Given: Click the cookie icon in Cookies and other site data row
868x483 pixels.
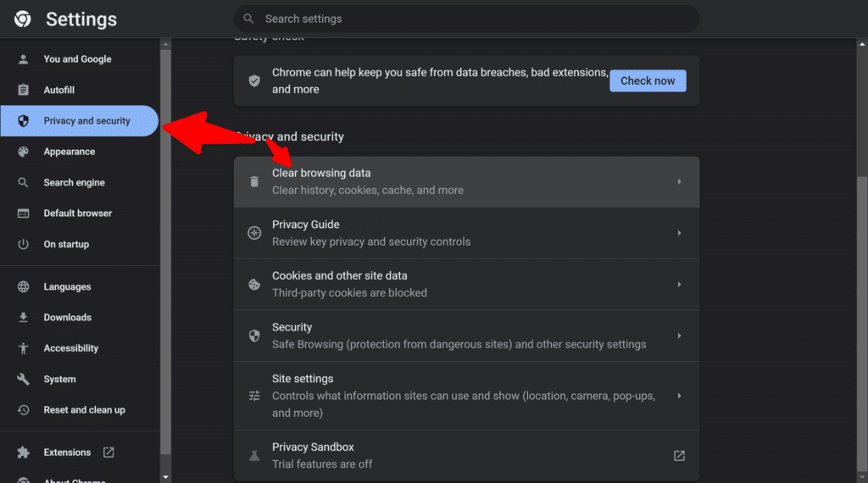Looking at the screenshot, I should 254,285.
